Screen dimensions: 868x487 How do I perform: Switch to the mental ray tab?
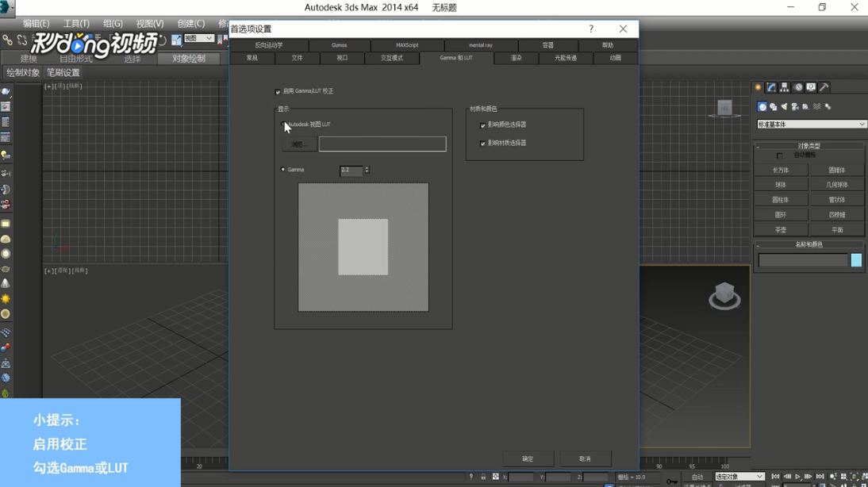tap(481, 45)
